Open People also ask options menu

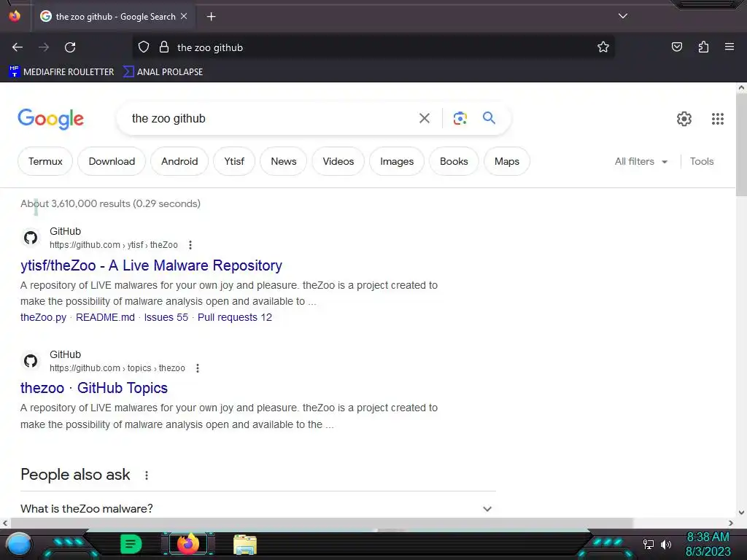tap(146, 475)
